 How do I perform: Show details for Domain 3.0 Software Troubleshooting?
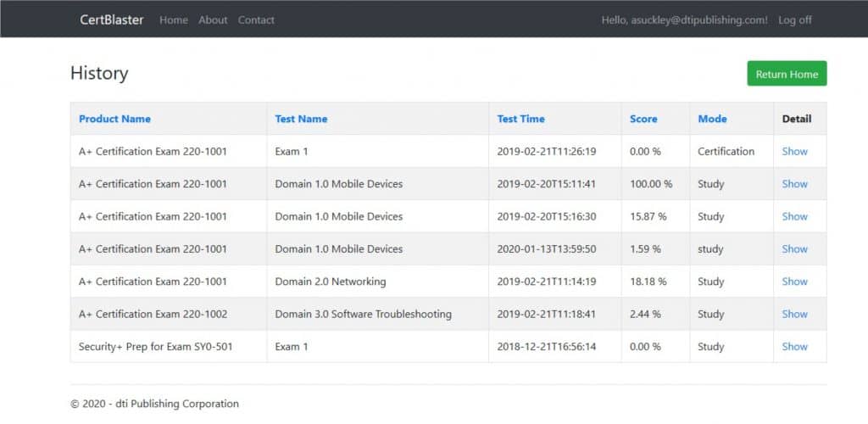(x=794, y=314)
